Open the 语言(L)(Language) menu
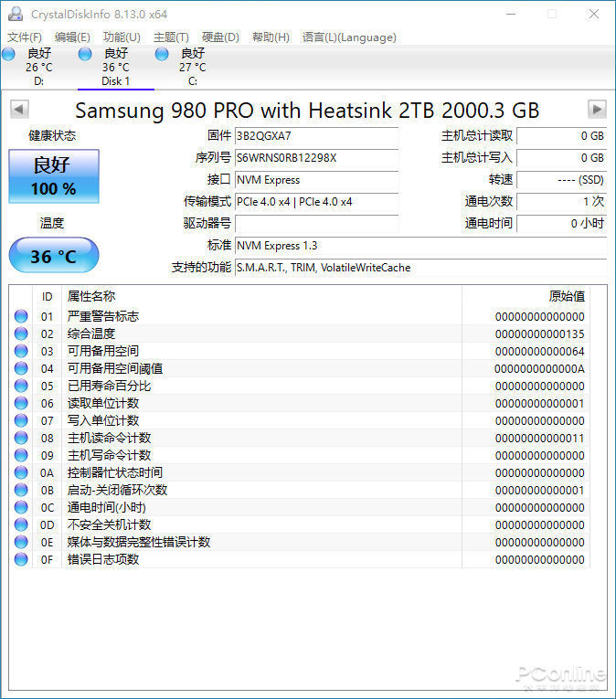The image size is (616, 699). tap(349, 37)
